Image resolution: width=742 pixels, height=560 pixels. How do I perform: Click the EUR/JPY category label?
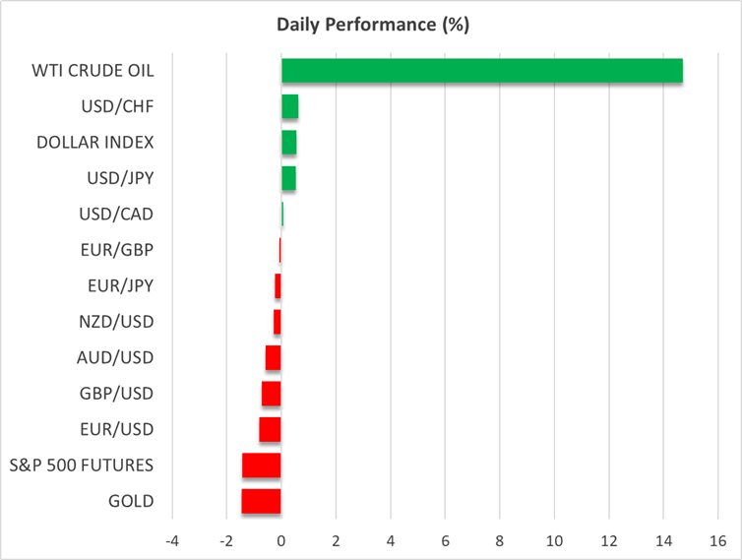coord(118,285)
